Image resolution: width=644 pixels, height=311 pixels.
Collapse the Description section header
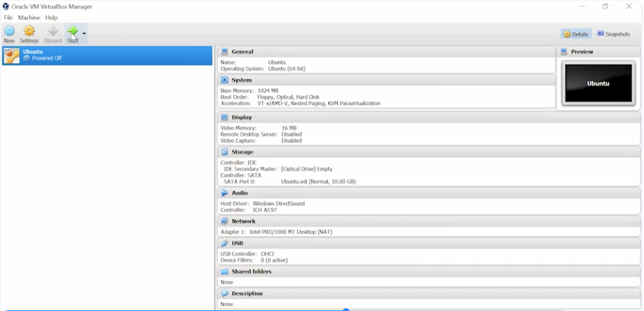coord(428,294)
